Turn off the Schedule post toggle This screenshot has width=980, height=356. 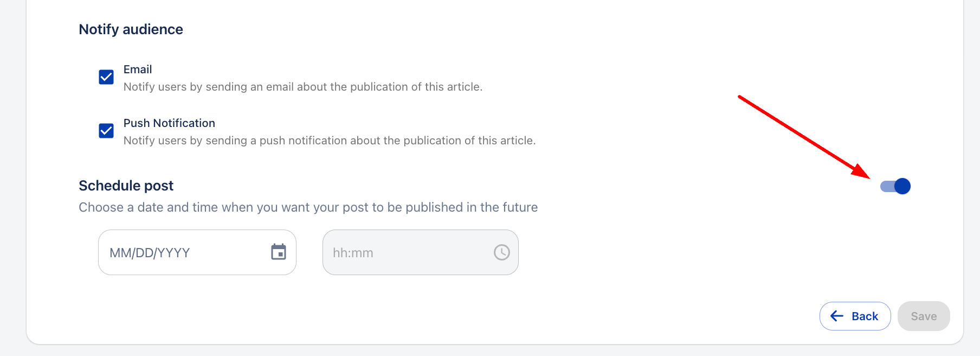tap(895, 186)
